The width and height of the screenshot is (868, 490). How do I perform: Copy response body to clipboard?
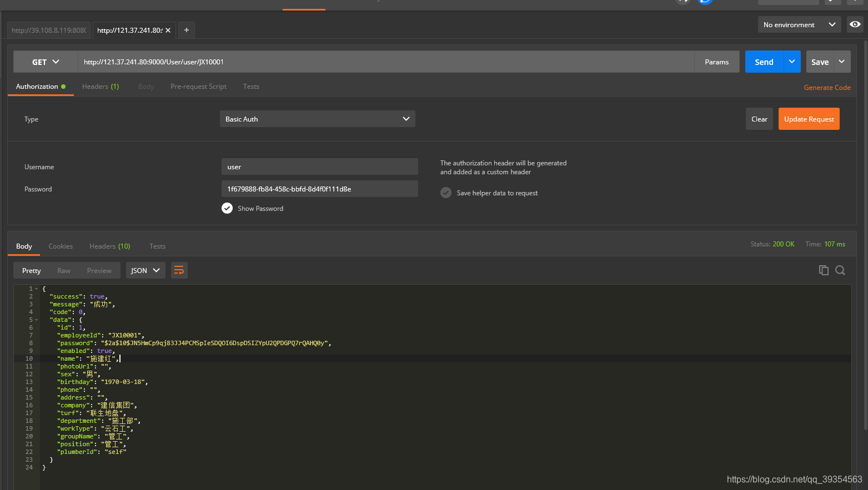pyautogui.click(x=824, y=270)
